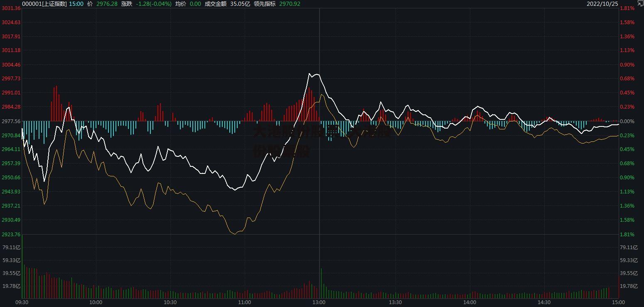Select the red 0.90% percent label
Viewport: 644px width, 307px height.
tap(627, 65)
